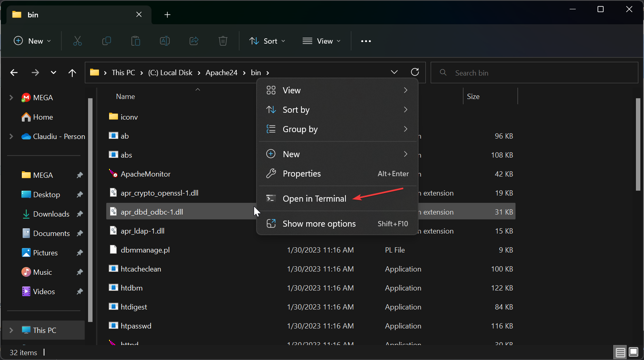Open the View dropdown in toolbar
The image size is (644, 360).
click(x=322, y=41)
